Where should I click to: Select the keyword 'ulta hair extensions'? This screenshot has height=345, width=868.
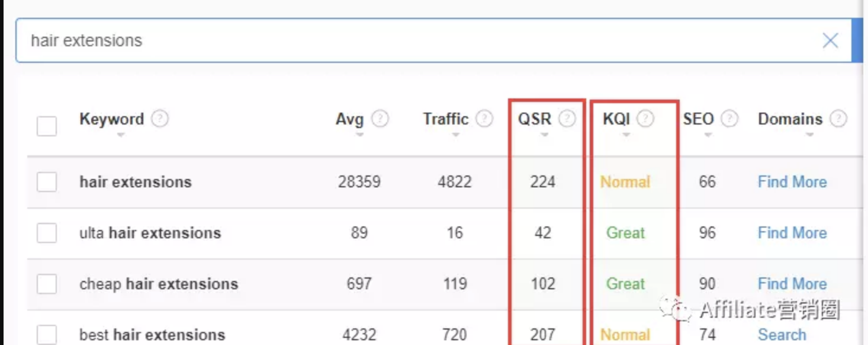[x=150, y=233]
